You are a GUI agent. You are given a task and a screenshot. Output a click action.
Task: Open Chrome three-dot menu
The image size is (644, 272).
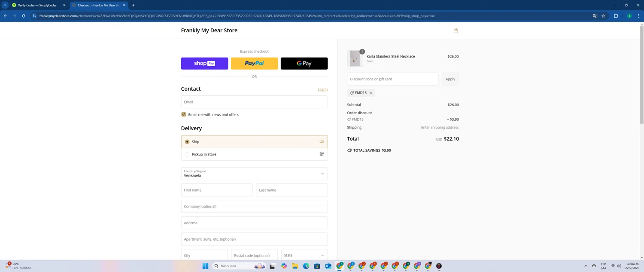638,16
